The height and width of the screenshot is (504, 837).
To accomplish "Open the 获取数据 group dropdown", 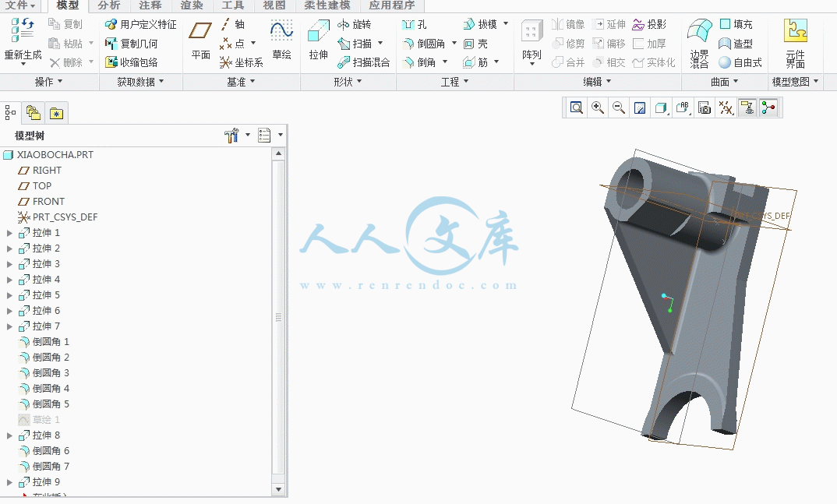I will (140, 82).
